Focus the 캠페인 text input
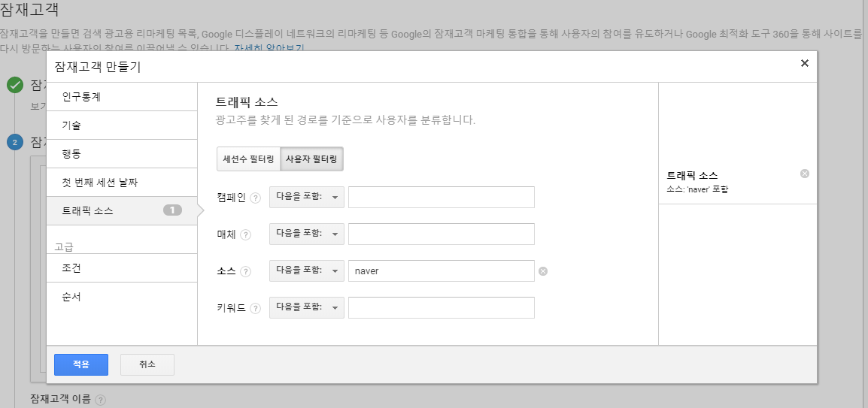This screenshot has width=868, height=408. tap(442, 198)
